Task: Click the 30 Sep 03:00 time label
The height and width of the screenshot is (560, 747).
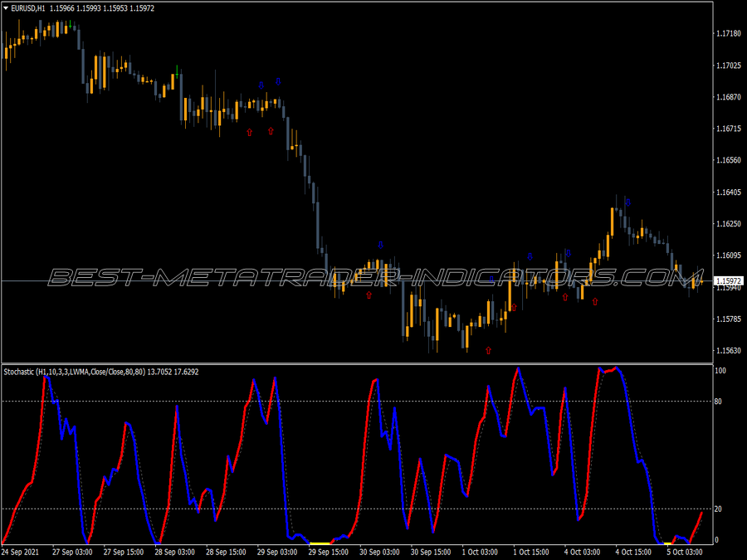Action: 379,552
